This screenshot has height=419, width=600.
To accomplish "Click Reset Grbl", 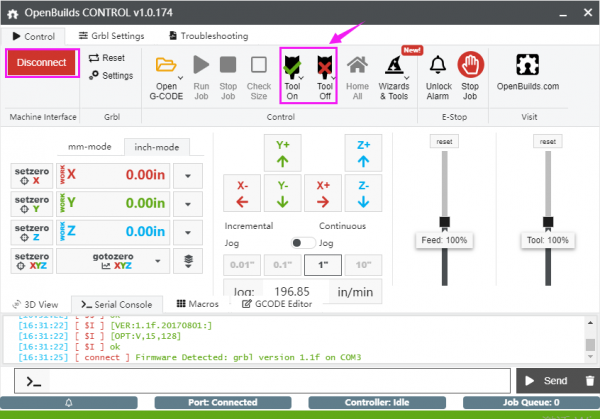I will [x=107, y=58].
